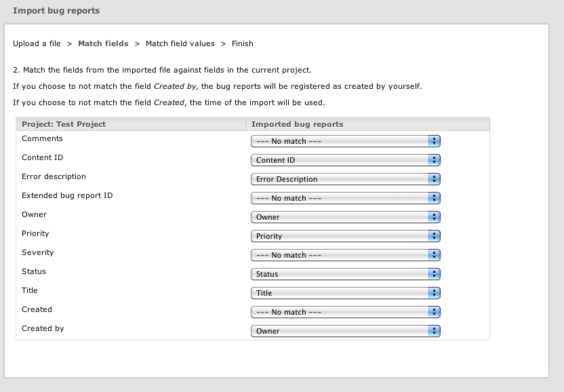Image resolution: width=564 pixels, height=392 pixels.
Task: Change the Owner field match dropdown
Action: point(346,217)
